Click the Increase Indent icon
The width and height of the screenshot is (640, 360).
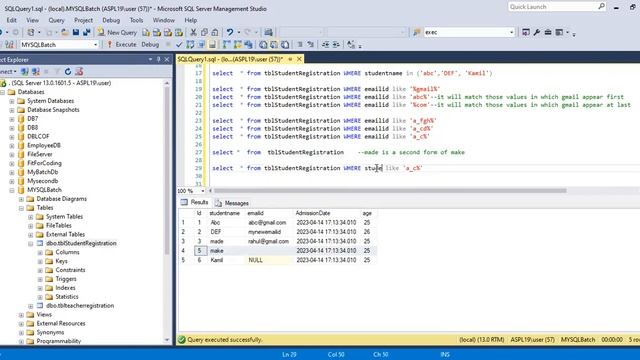(336, 44)
